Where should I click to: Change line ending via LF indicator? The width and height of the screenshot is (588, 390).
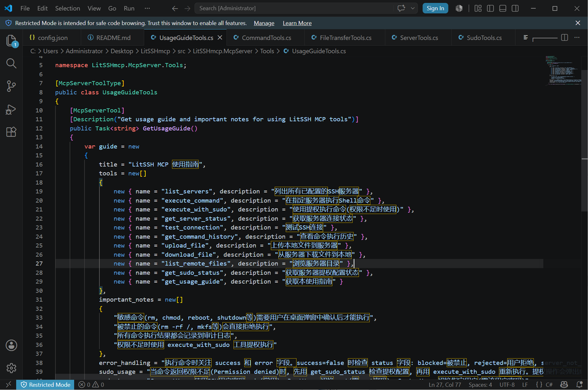click(x=525, y=384)
